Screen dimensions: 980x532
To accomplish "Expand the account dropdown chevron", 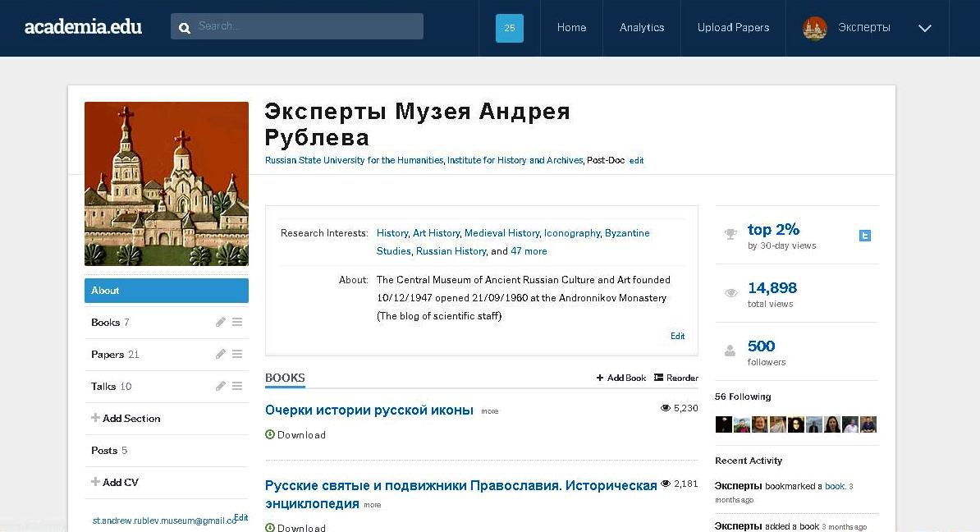I will pyautogui.click(x=925, y=28).
